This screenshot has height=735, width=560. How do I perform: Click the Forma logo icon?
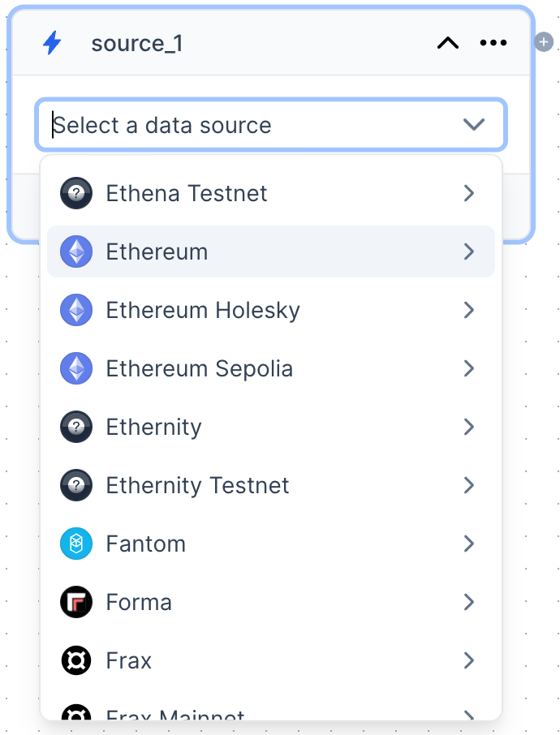click(x=76, y=602)
